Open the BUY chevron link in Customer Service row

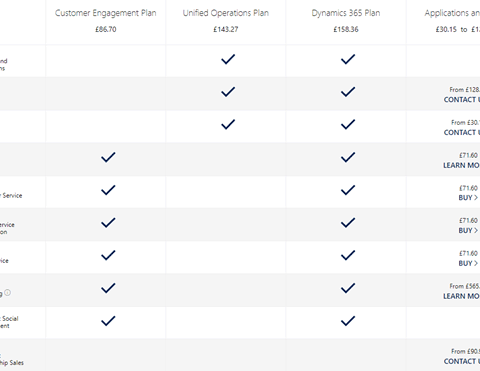pyautogui.click(x=468, y=198)
